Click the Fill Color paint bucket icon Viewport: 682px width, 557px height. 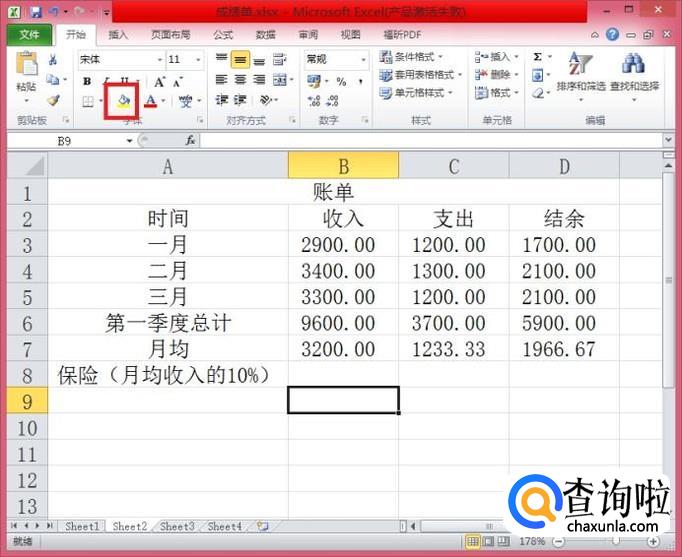124,101
